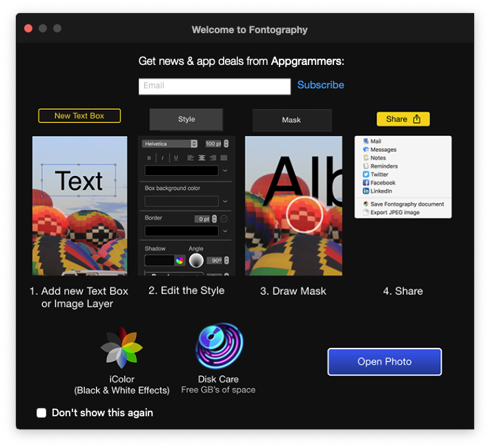The image size is (490, 448).
Task: Click the iColor (Black & White Effects) label
Action: pos(122,385)
